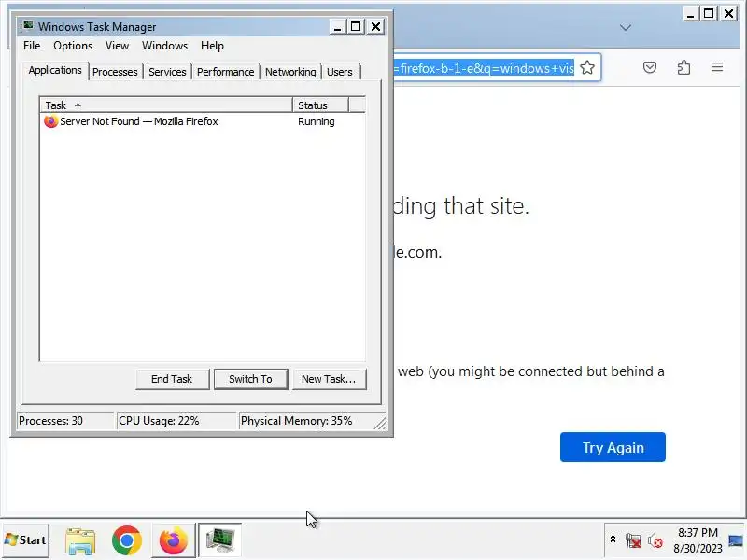Sort the list by the Task column header
The height and width of the screenshot is (560, 747).
166,105
